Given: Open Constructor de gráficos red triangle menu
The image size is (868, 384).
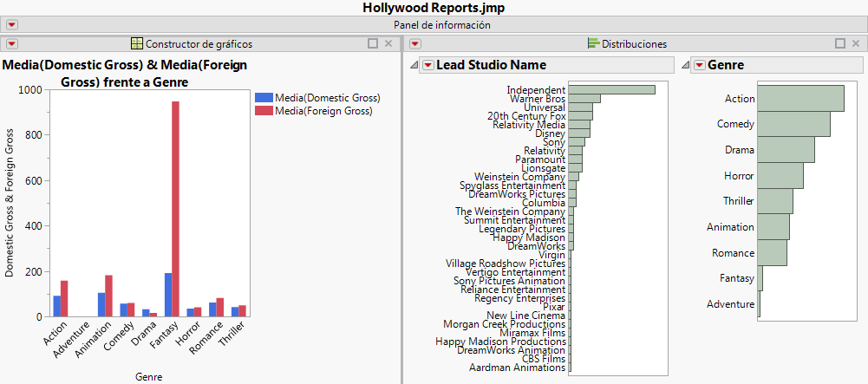Looking at the screenshot, I should (12, 43).
